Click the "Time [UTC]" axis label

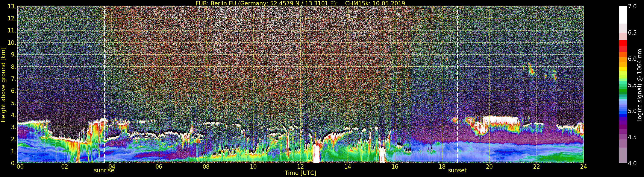(x=300, y=173)
